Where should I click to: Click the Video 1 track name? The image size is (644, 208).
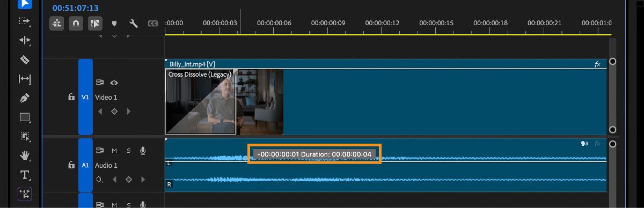[x=106, y=97]
